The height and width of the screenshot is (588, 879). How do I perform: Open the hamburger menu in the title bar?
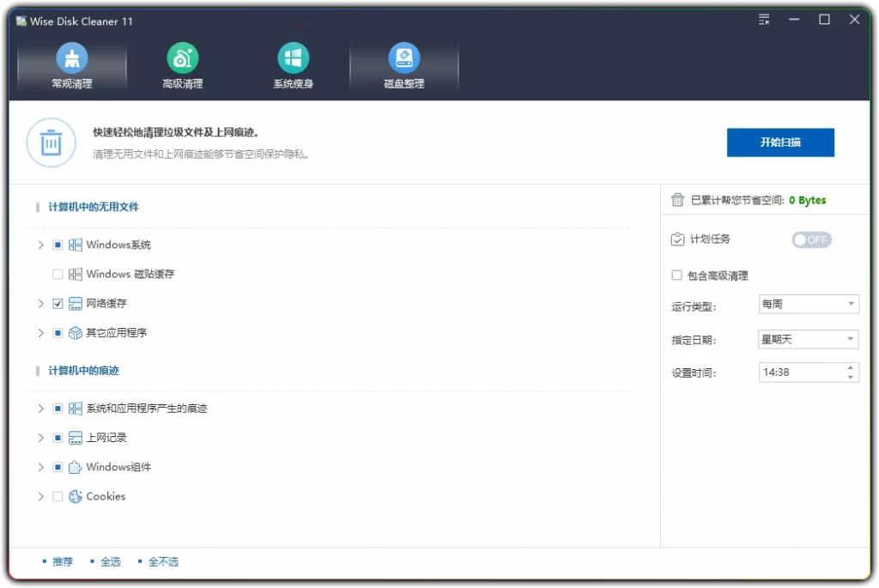coord(763,20)
